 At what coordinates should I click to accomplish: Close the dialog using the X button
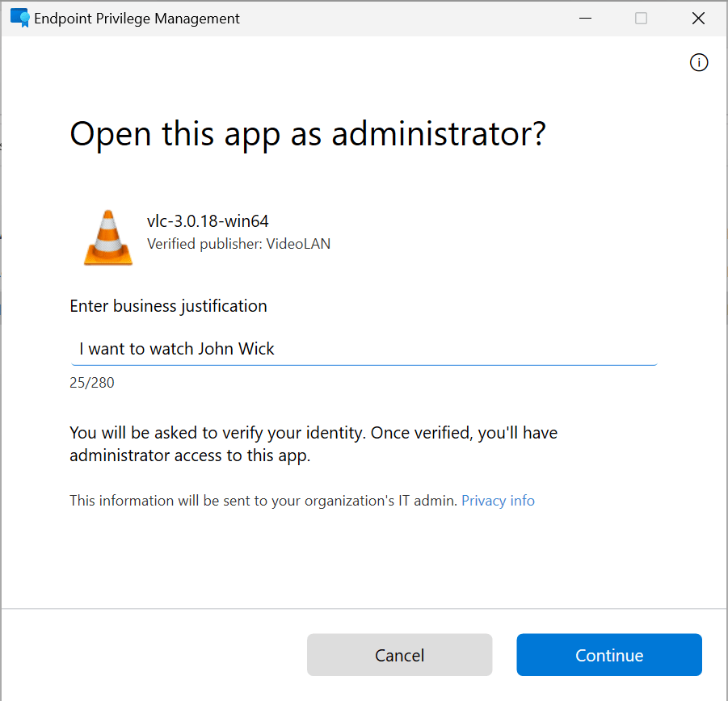(x=699, y=18)
